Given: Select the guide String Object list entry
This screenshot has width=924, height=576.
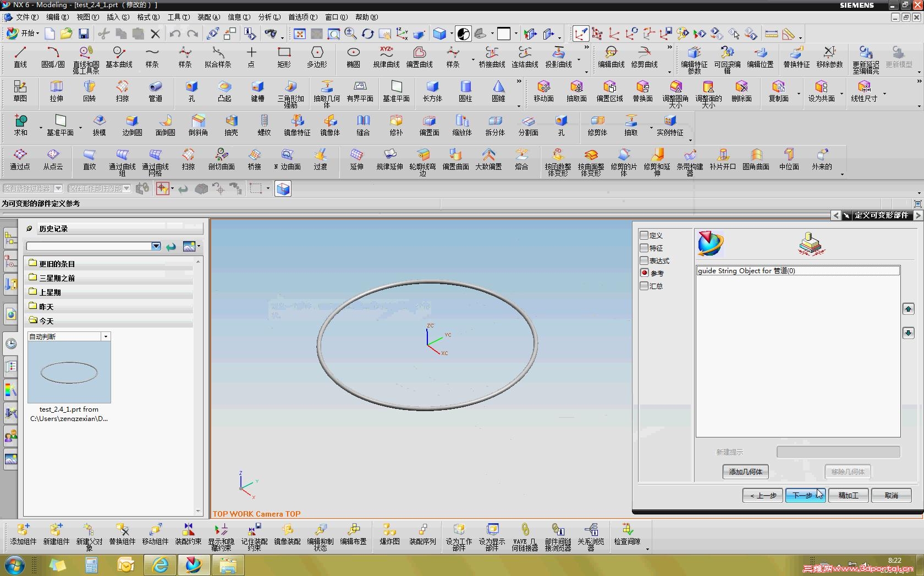Looking at the screenshot, I should point(798,270).
